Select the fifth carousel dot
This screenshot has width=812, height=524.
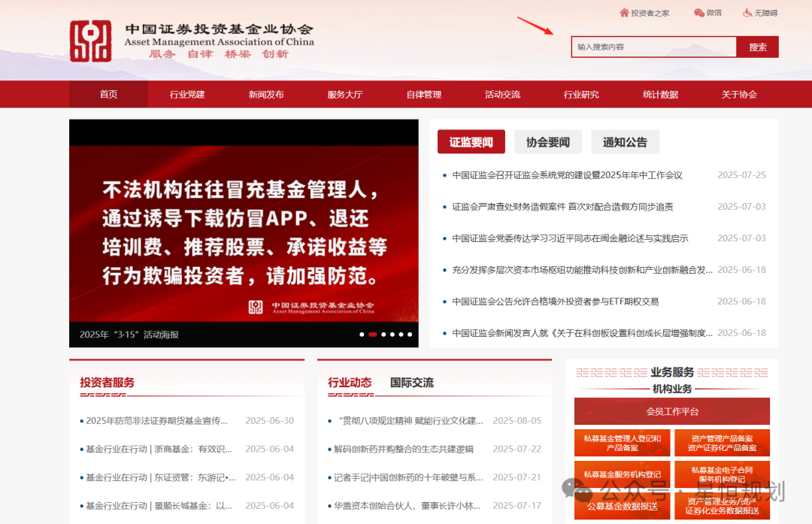(401, 335)
